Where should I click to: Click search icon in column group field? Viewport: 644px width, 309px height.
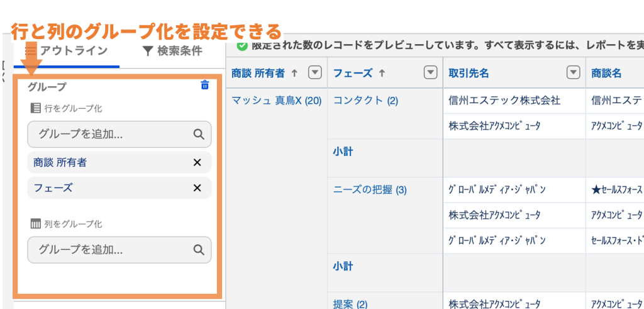199,250
